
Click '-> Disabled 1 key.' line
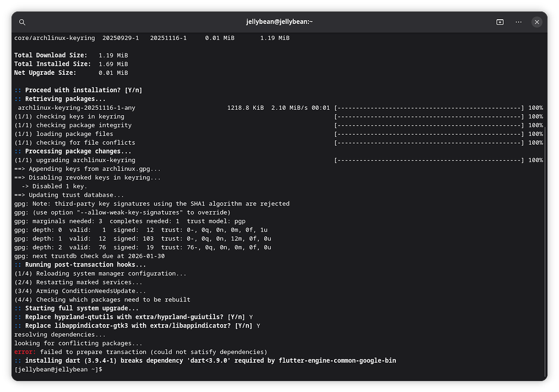click(x=54, y=186)
